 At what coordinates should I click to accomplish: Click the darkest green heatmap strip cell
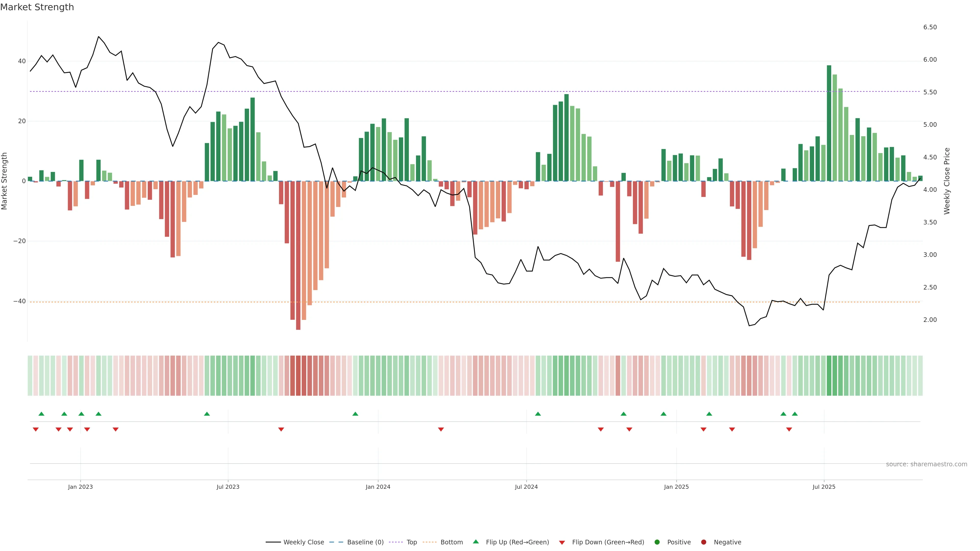click(829, 376)
